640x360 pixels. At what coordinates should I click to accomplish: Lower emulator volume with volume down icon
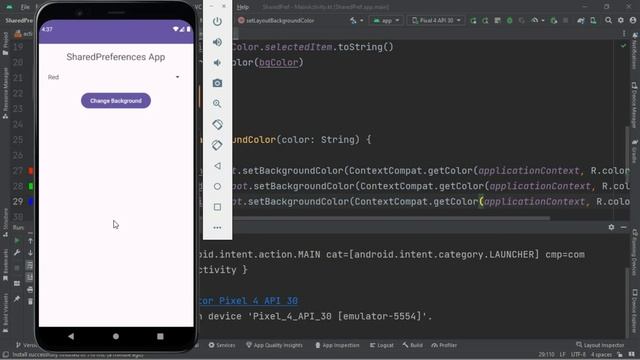217,62
